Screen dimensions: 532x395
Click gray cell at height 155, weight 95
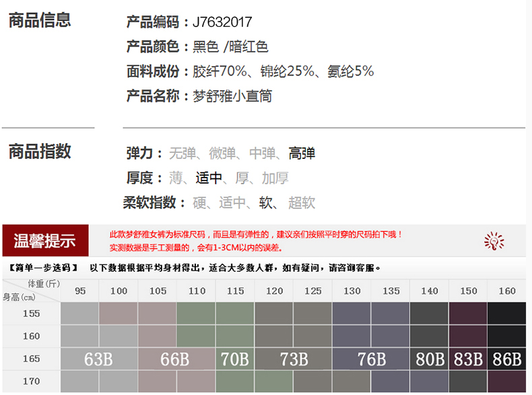point(79,314)
